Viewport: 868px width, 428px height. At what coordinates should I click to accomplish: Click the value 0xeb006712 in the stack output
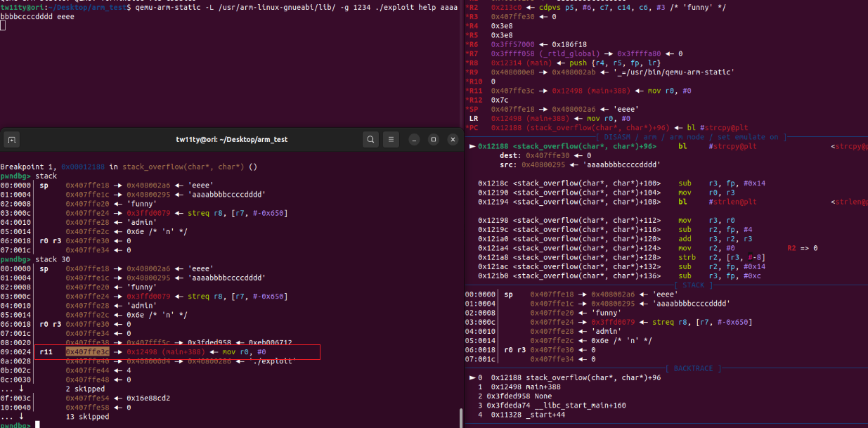268,342
